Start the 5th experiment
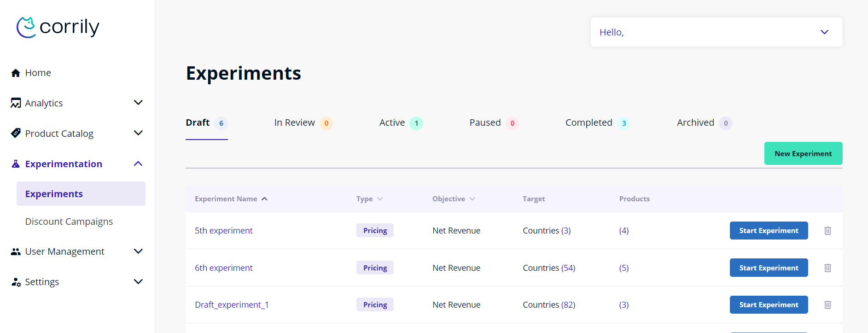 [x=769, y=231]
